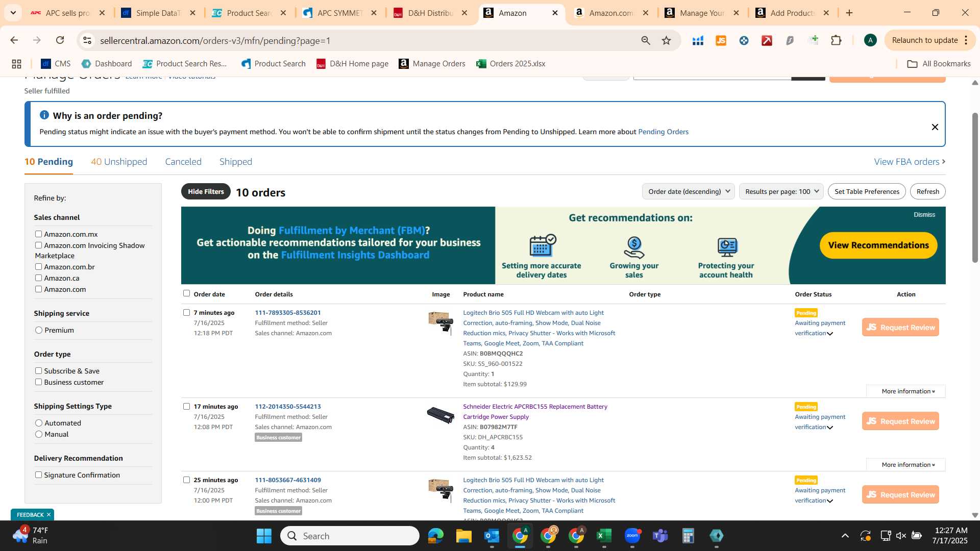Viewport: 980px width, 551px height.
Task: Check Signature Confirmation filter
Action: [x=38, y=474]
